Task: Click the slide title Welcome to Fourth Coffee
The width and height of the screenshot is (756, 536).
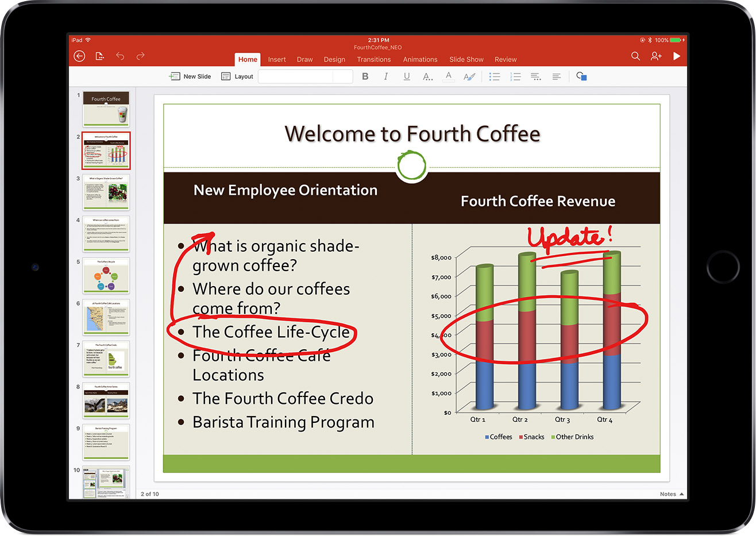Action: [412, 134]
